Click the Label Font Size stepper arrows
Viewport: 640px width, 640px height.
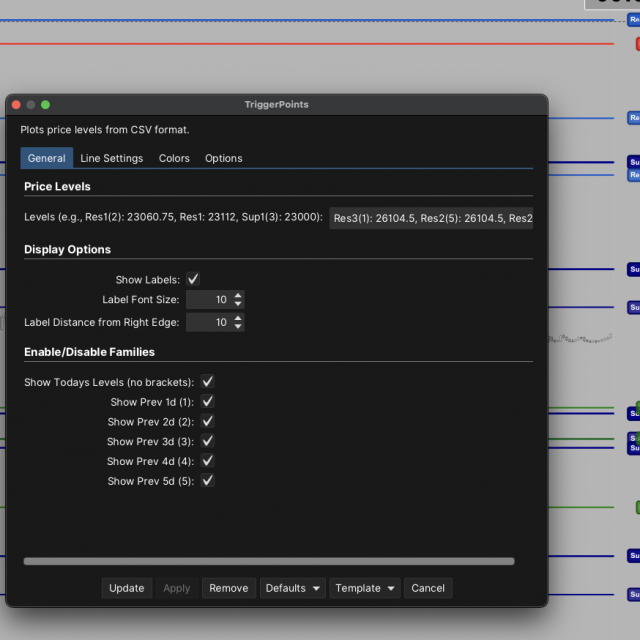(238, 300)
